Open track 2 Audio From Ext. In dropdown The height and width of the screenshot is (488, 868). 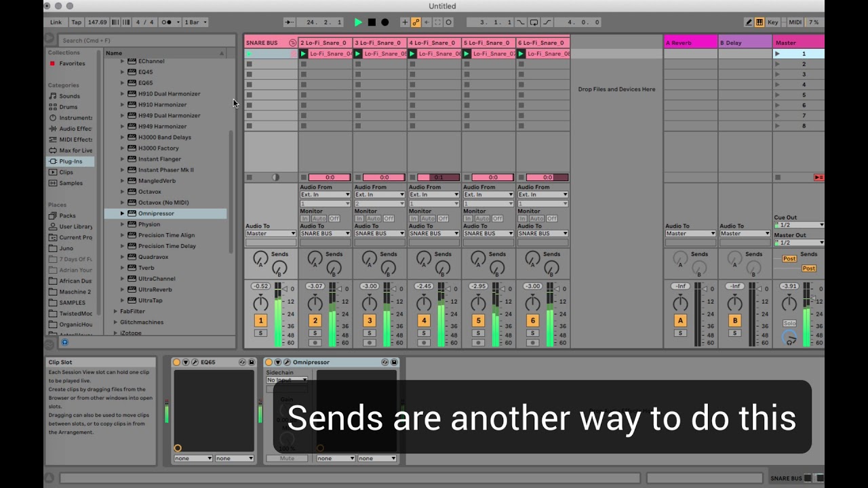(x=325, y=195)
